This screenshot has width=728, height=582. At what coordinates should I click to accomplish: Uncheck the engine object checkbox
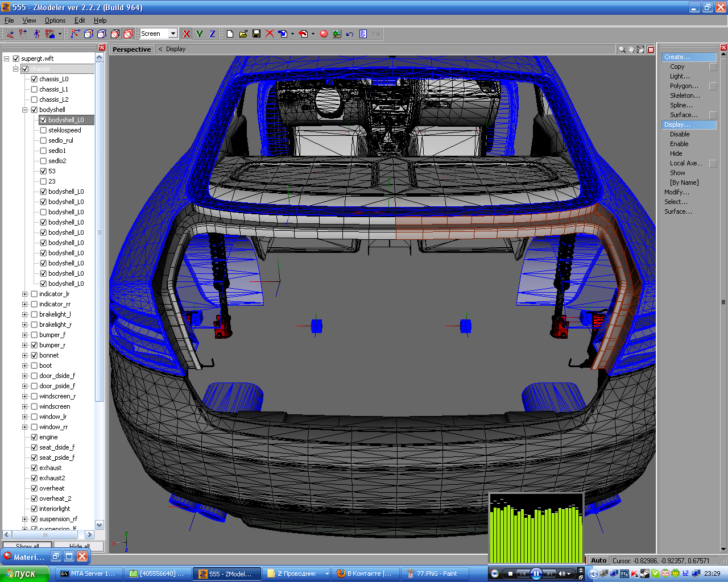34,437
